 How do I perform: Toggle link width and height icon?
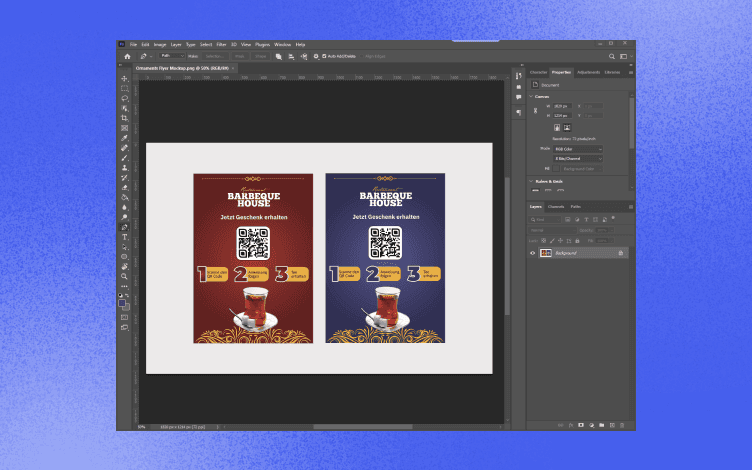click(536, 111)
